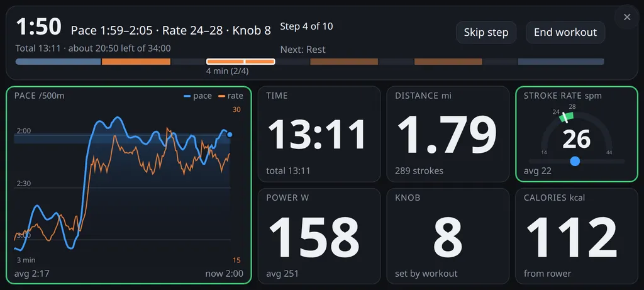Toggle the rate series in chart legend
Image resolution: width=644 pixels, height=290 pixels.
point(231,96)
